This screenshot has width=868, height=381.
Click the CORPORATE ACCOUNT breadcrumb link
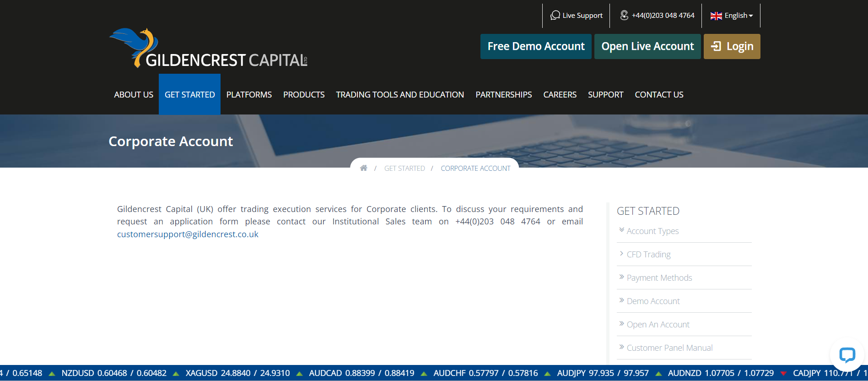pyautogui.click(x=475, y=168)
